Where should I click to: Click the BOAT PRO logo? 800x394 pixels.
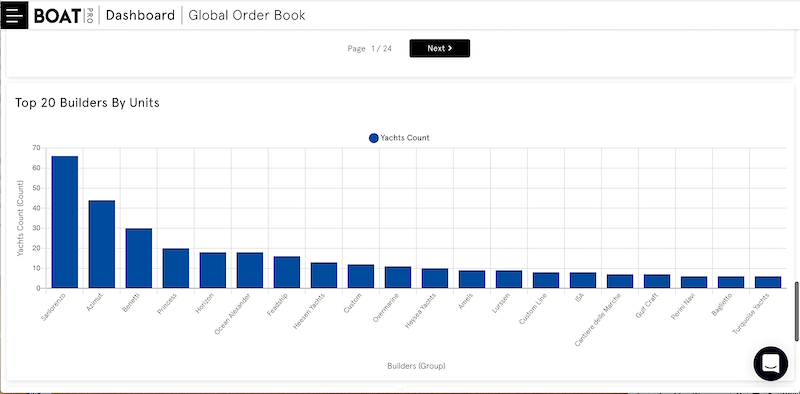(x=63, y=15)
